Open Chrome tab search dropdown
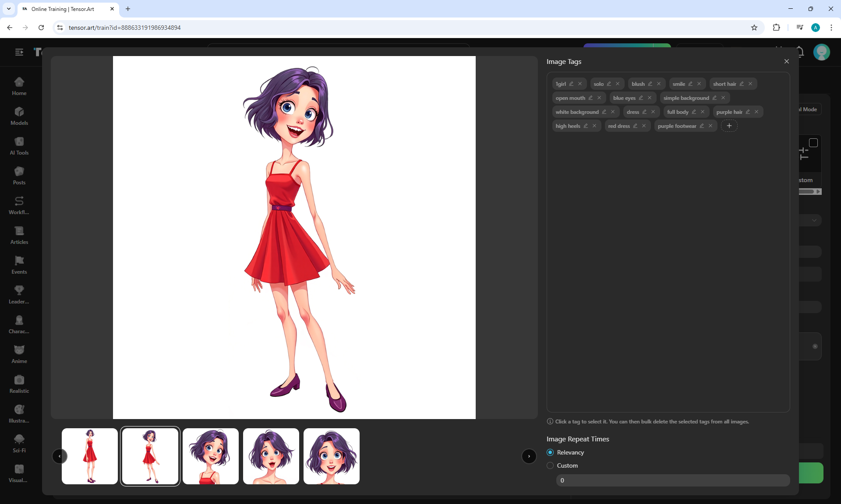The height and width of the screenshot is (504, 841). pos(8,9)
